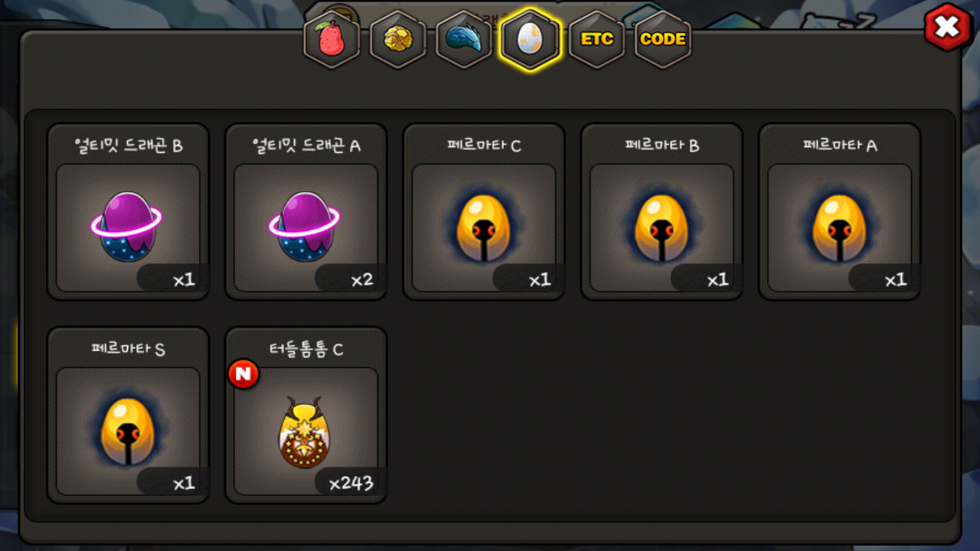Screen dimensions: 980x551
Task: Switch to the CODE tab
Action: click(662, 40)
